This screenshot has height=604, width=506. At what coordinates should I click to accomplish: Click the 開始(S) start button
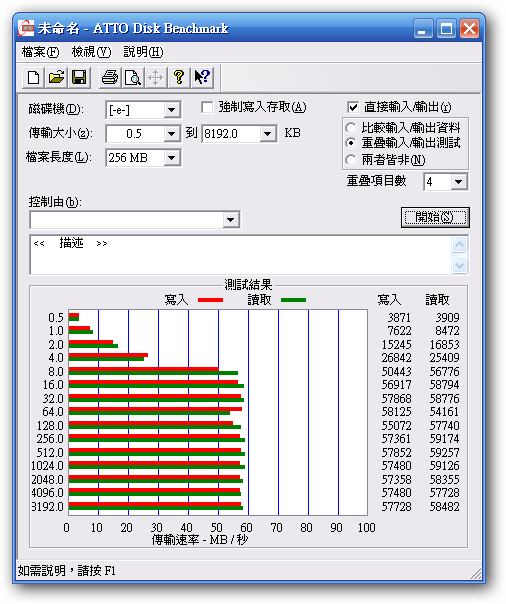coord(435,217)
